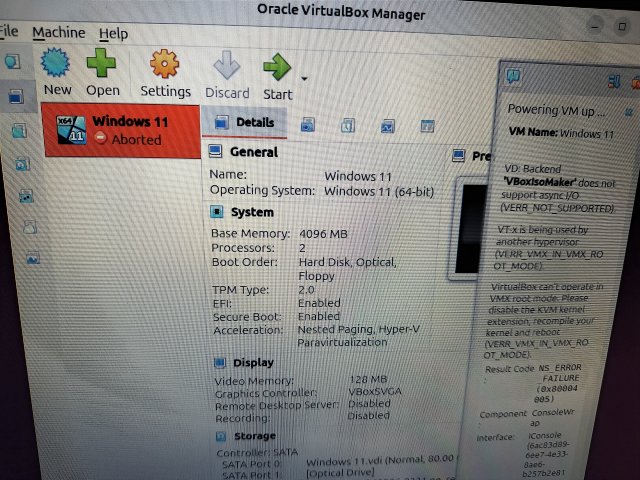Switch to the Details tab
Image resolution: width=640 pixels, height=480 pixels.
(x=246, y=123)
